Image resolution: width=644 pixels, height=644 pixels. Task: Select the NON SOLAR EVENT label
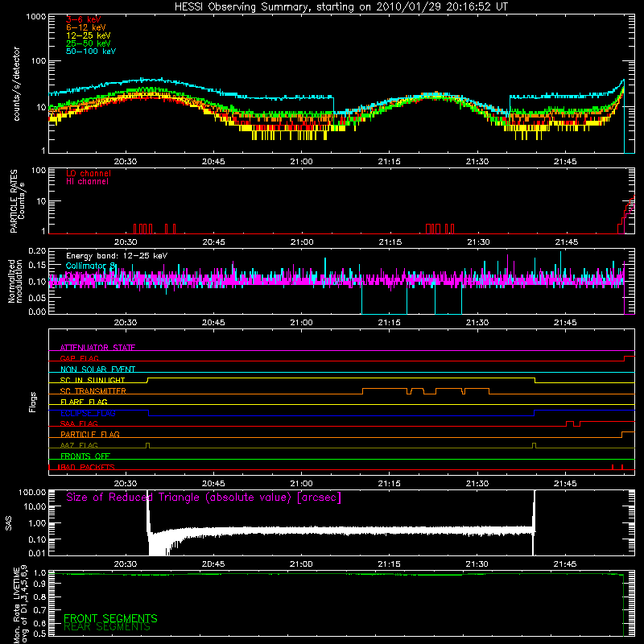pyautogui.click(x=97, y=369)
